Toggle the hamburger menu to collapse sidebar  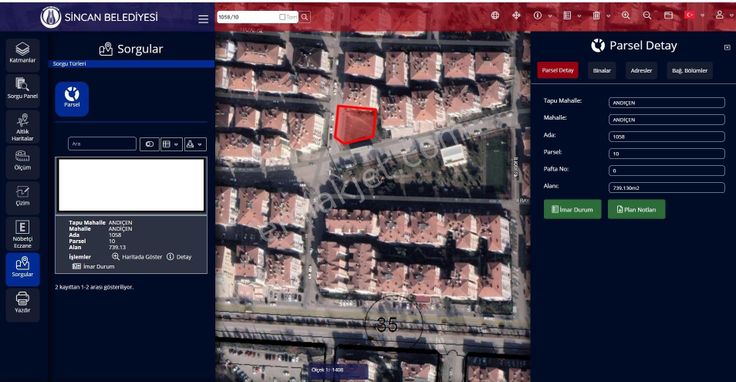pyautogui.click(x=203, y=19)
